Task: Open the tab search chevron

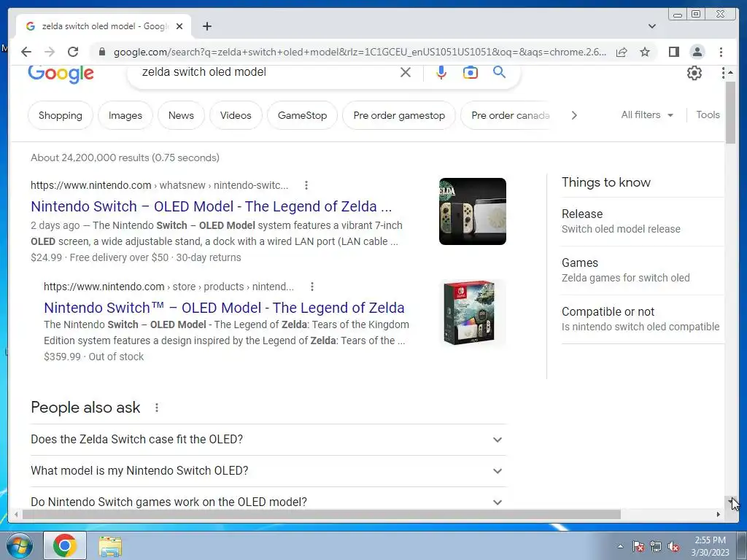Action: click(x=652, y=26)
